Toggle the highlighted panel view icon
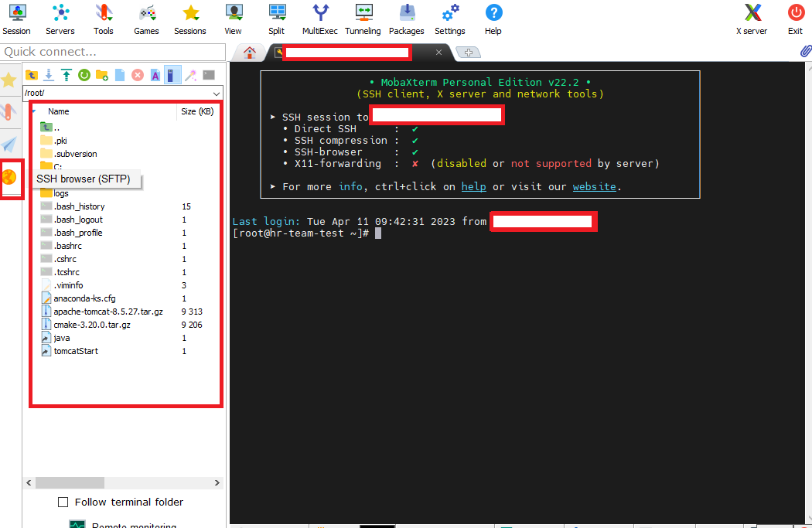 172,75
